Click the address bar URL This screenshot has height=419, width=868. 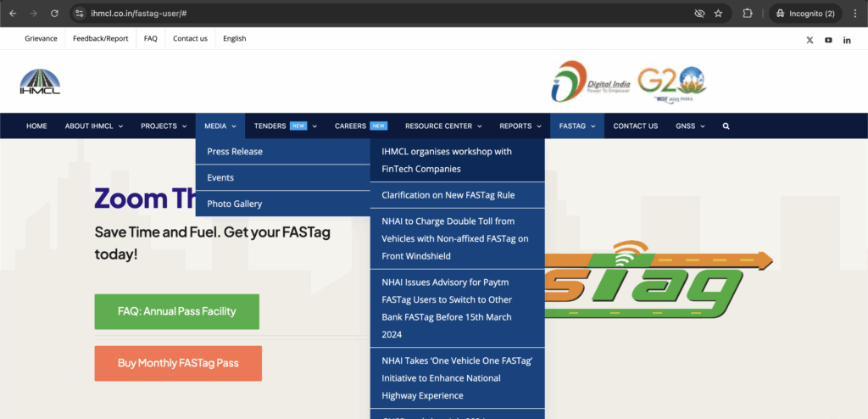tap(138, 14)
